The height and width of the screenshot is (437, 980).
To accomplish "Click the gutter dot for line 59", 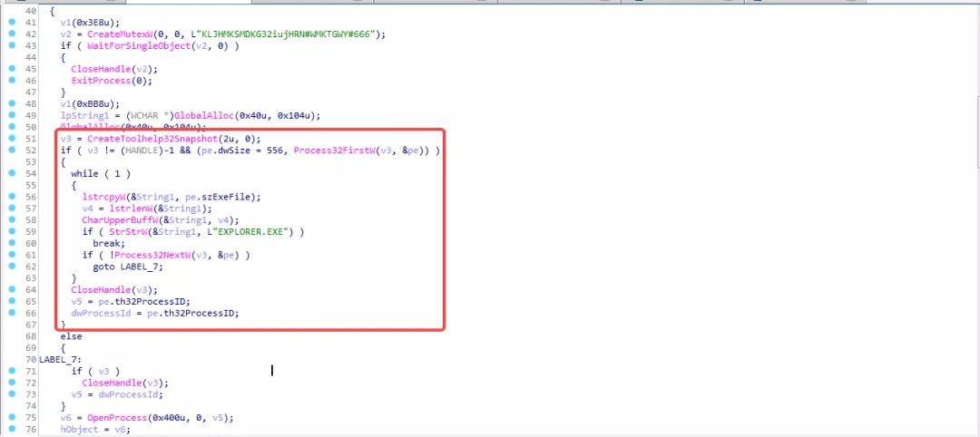I will tap(12, 231).
